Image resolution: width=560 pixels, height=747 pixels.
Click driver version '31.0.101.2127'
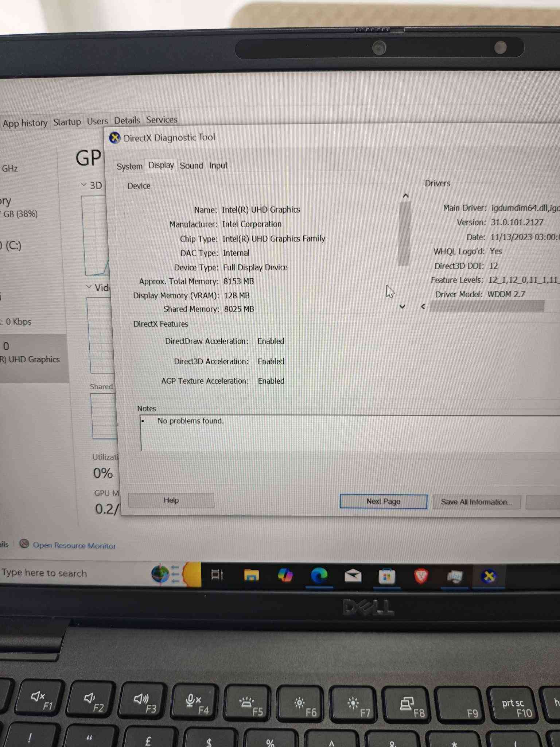click(517, 222)
